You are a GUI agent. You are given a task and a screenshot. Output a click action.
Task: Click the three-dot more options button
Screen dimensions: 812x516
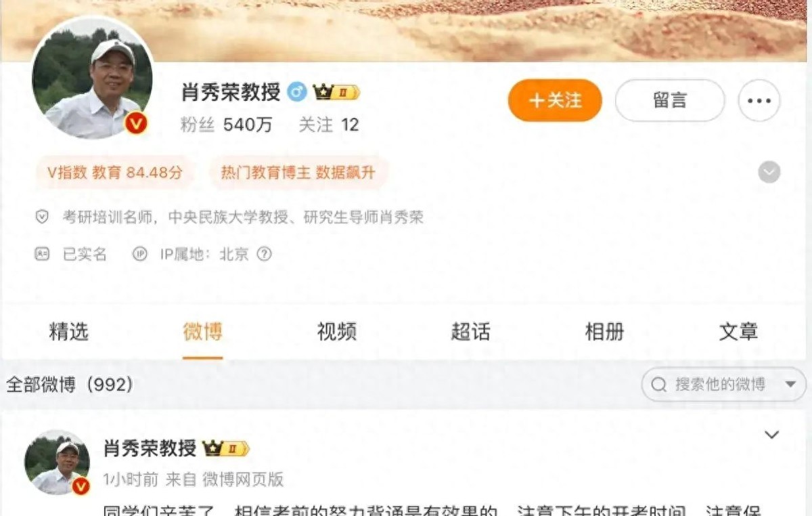tap(759, 100)
